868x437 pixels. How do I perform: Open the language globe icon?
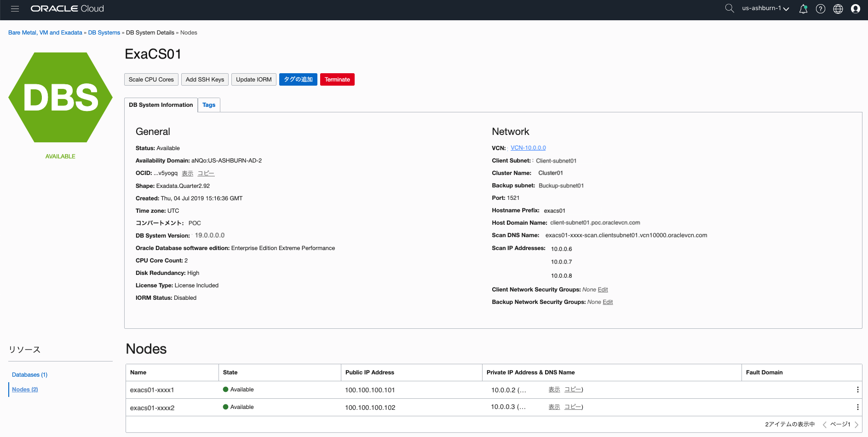pos(838,9)
